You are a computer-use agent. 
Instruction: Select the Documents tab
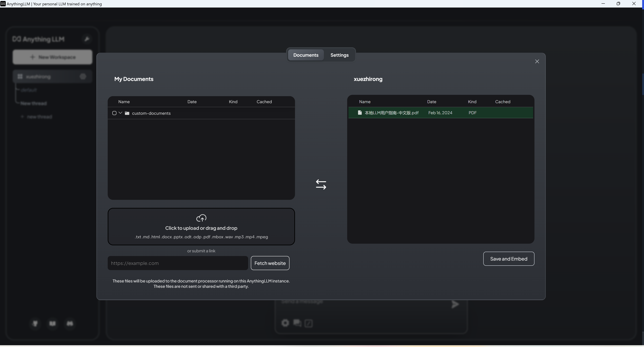[306, 55]
